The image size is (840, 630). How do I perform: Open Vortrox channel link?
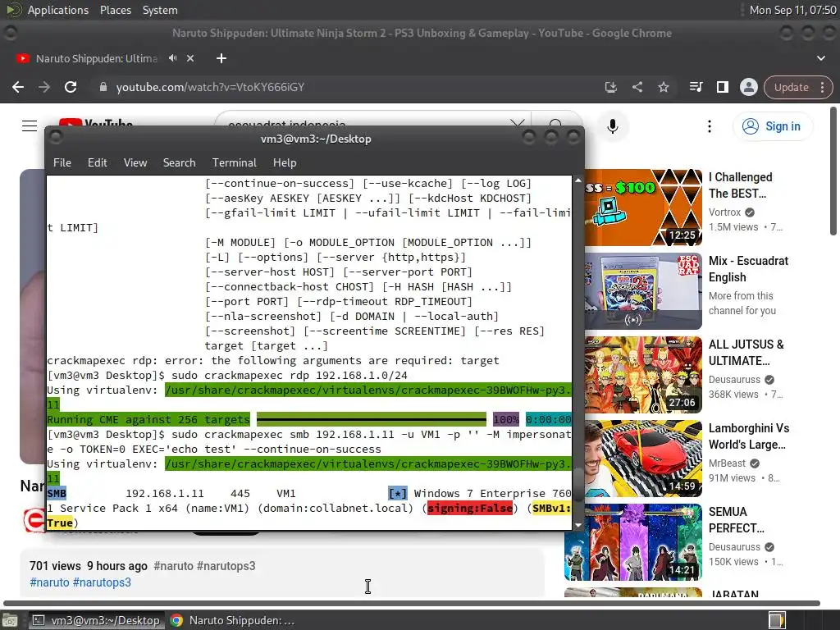[x=724, y=212]
